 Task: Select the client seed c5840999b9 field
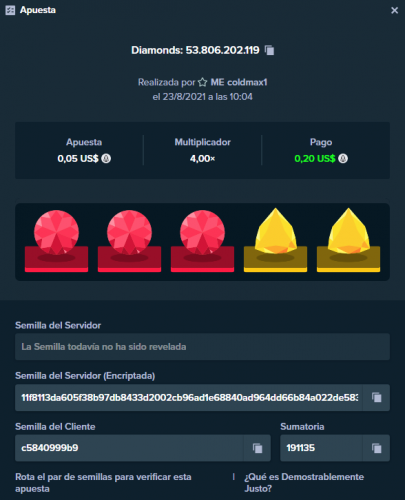(129, 448)
